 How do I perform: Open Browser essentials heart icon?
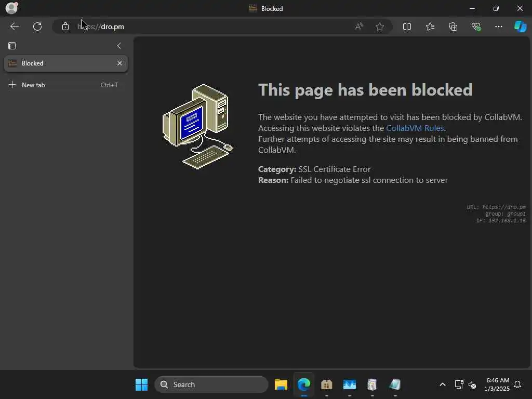(x=476, y=26)
